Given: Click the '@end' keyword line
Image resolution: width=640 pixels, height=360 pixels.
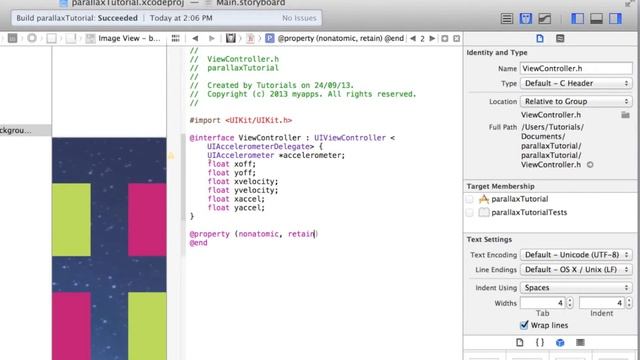Looking at the screenshot, I should click(198, 243).
